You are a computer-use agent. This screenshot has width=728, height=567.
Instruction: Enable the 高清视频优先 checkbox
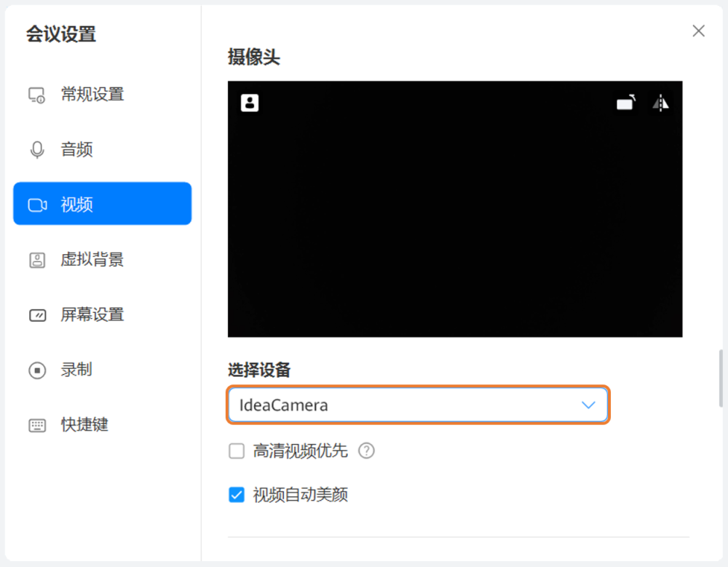(236, 451)
